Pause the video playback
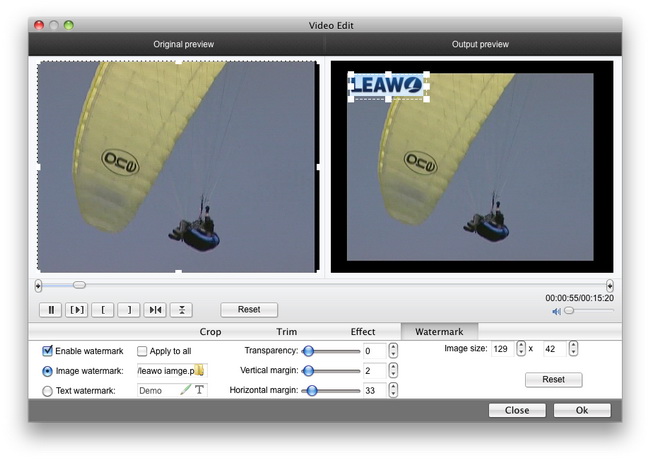The image size is (650, 461). 51,310
